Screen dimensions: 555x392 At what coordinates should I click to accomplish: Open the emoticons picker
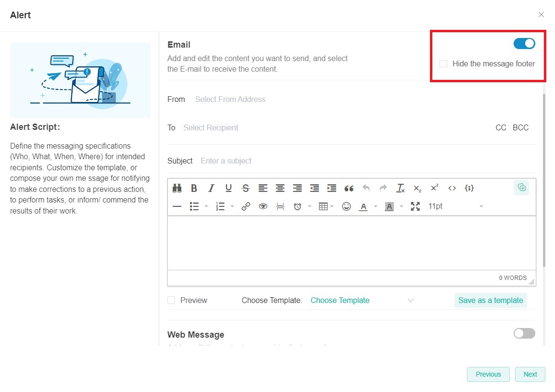[x=346, y=206]
